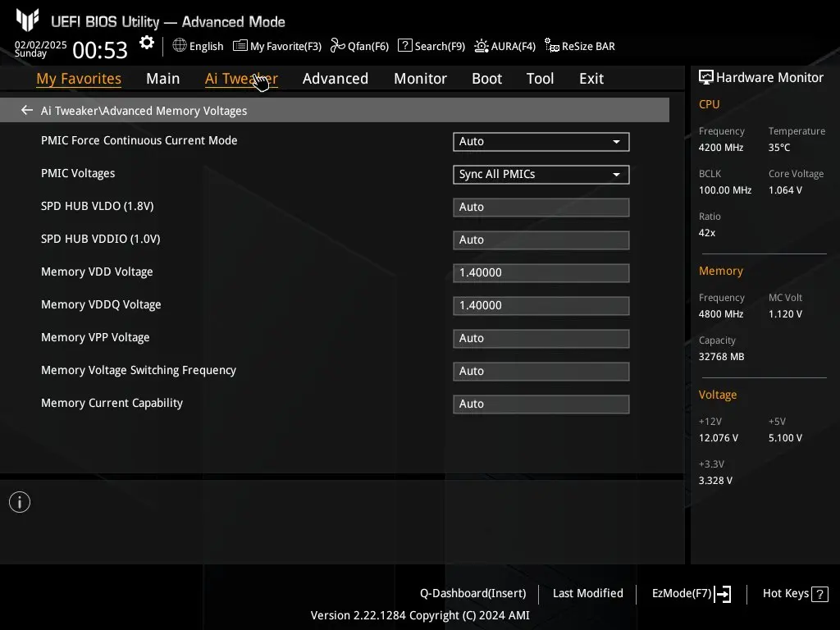Click the Last Modified button
Screen dimensions: 840x630
pos(587,593)
